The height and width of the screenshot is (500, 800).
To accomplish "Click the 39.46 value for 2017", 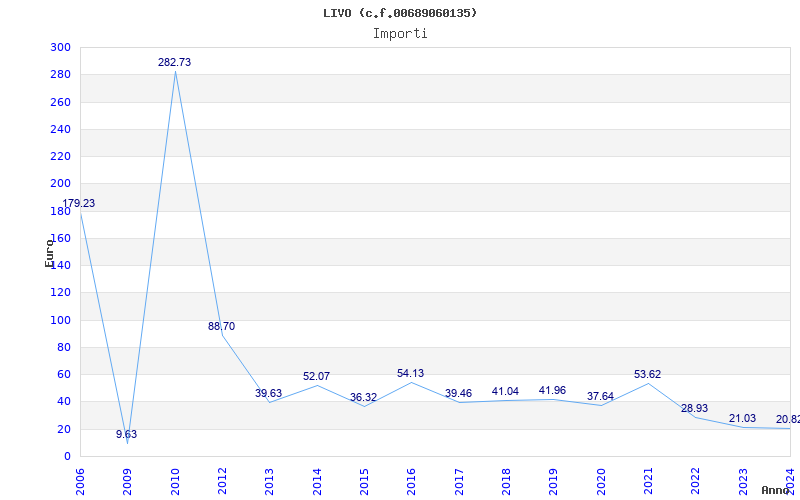I will tap(458, 393).
